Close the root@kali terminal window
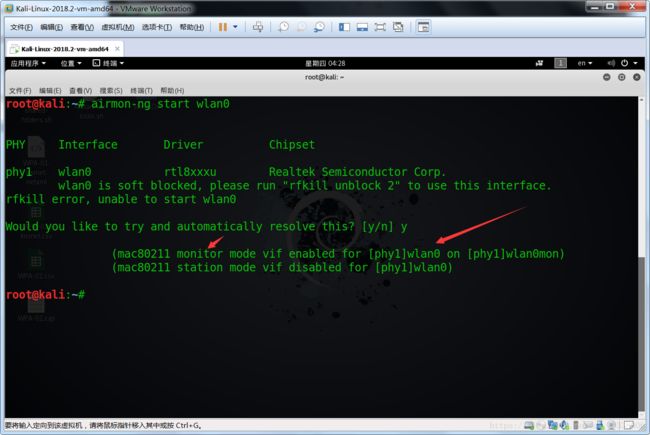The width and height of the screenshot is (650, 435). point(637,77)
